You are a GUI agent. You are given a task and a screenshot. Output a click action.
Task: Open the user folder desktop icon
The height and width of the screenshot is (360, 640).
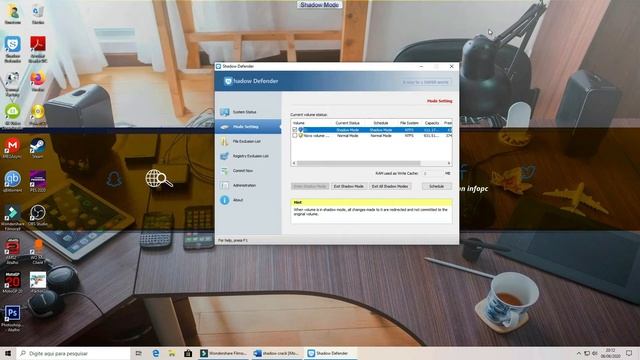point(13,14)
